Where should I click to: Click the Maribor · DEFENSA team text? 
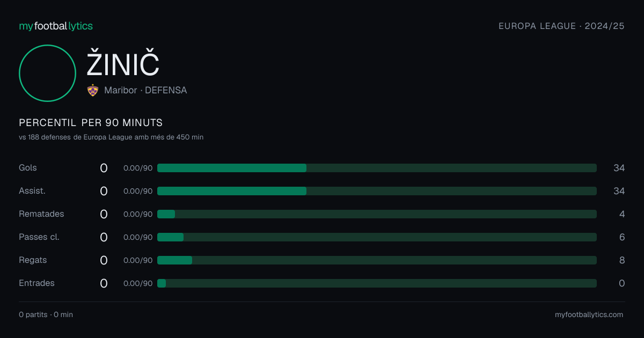click(x=145, y=90)
